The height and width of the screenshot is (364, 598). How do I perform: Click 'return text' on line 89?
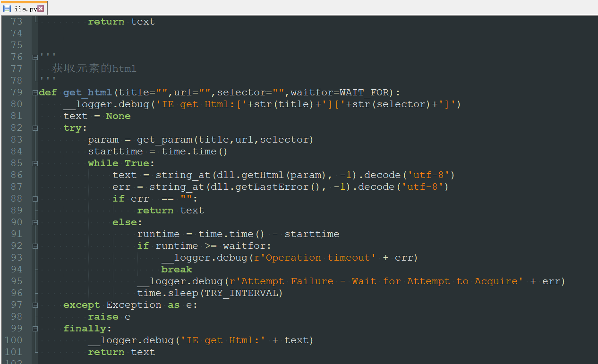(171, 211)
